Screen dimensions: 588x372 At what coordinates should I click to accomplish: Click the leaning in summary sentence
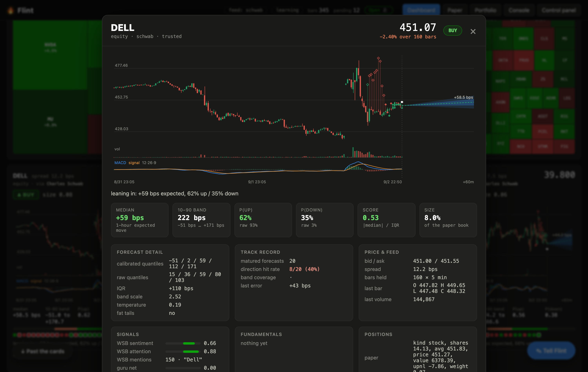coord(175,193)
